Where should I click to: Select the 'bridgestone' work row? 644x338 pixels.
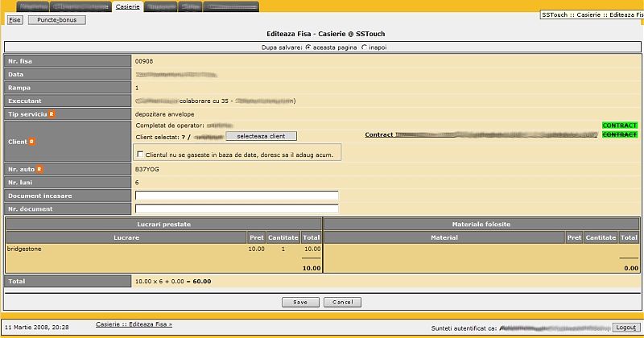[163, 249]
